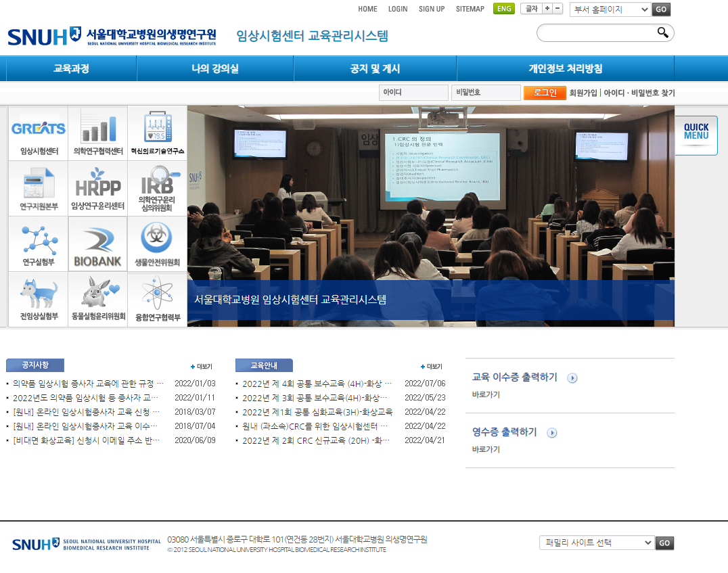Click 아이디 · 비밀번호 찾기 link
Viewport: 728px width, 573px height.
(x=639, y=93)
